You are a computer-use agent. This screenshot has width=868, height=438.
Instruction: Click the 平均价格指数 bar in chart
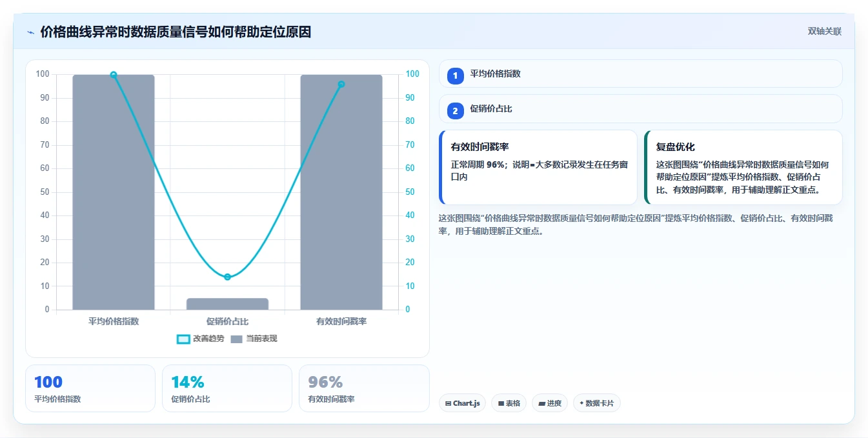pyautogui.click(x=114, y=192)
